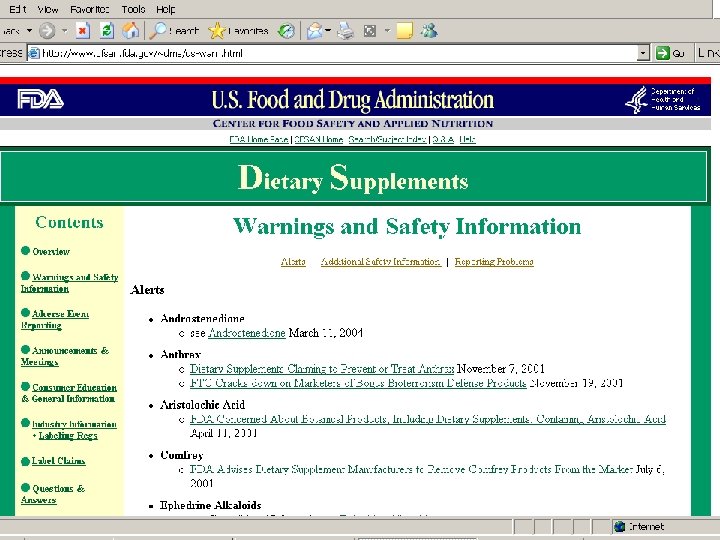
Task: Click the FDA logo in the banner
Action: click(40, 99)
